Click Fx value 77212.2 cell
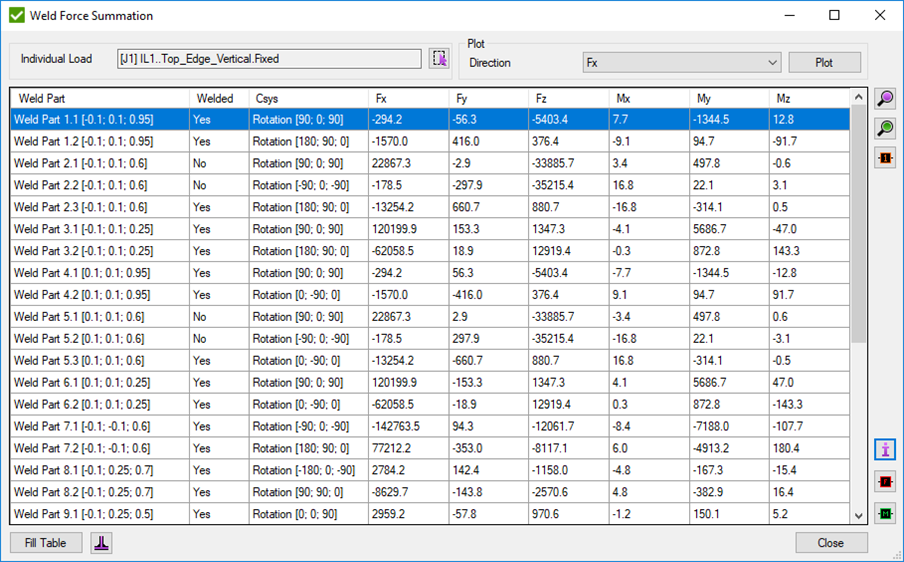This screenshot has width=904, height=562. point(408,448)
